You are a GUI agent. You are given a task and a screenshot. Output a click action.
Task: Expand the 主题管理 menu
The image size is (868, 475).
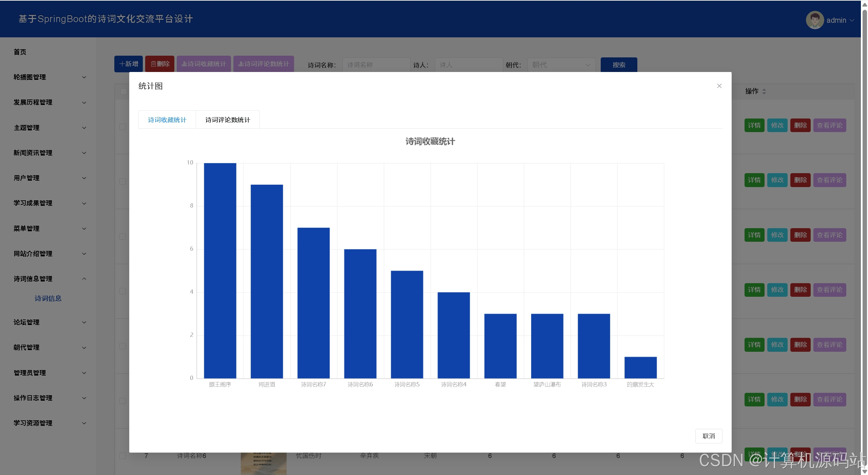tap(50, 128)
